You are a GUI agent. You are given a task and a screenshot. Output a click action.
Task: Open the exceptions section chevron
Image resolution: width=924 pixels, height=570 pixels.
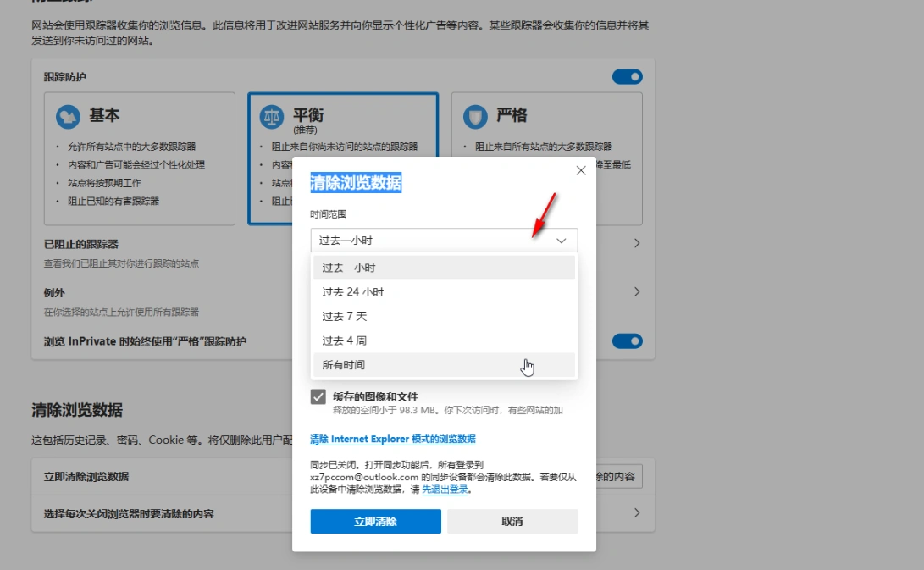coord(637,292)
